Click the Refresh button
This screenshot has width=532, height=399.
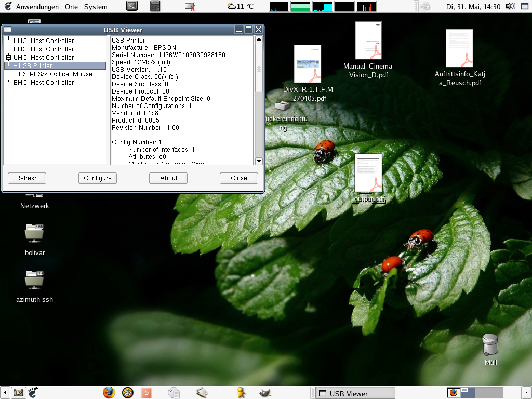pyautogui.click(x=27, y=178)
